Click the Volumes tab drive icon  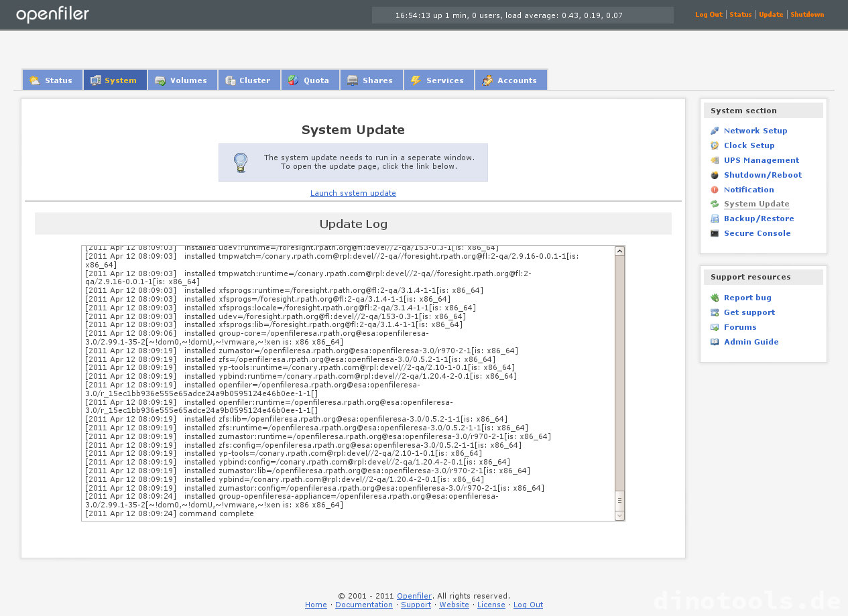[160, 80]
